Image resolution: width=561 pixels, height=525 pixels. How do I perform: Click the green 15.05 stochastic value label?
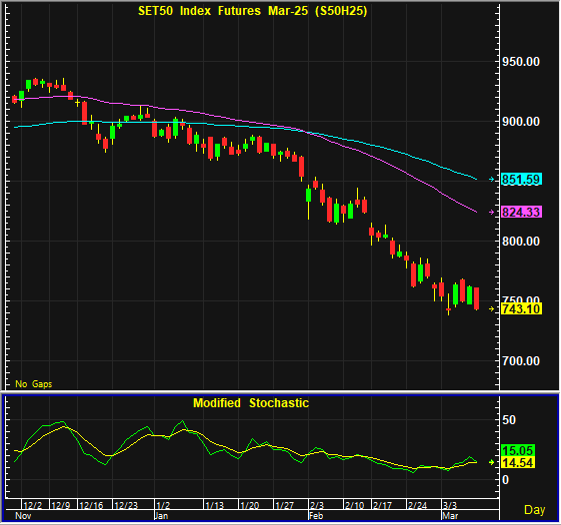[x=518, y=451]
